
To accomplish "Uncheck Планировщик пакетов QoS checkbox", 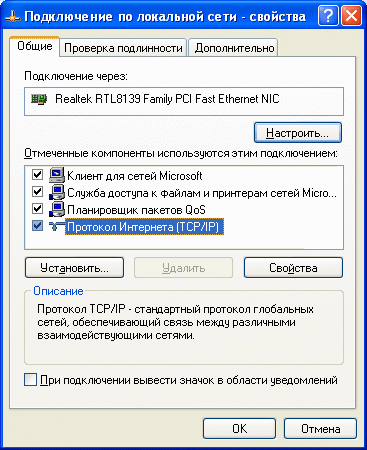I will tap(37, 209).
